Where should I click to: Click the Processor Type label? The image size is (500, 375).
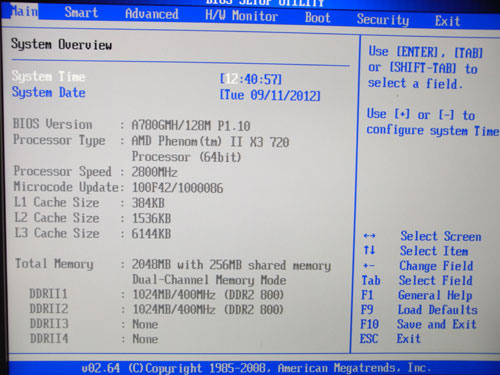pos(59,140)
